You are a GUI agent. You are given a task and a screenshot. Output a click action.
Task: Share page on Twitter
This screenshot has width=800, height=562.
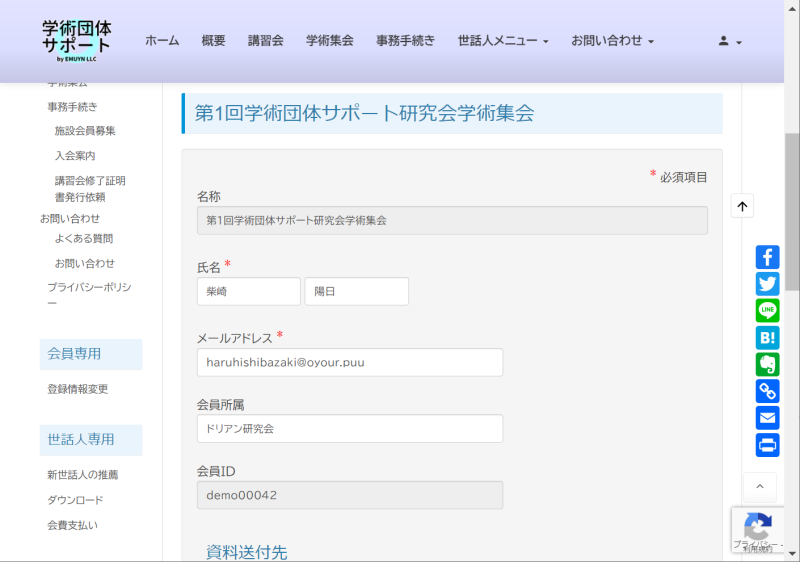coord(767,284)
